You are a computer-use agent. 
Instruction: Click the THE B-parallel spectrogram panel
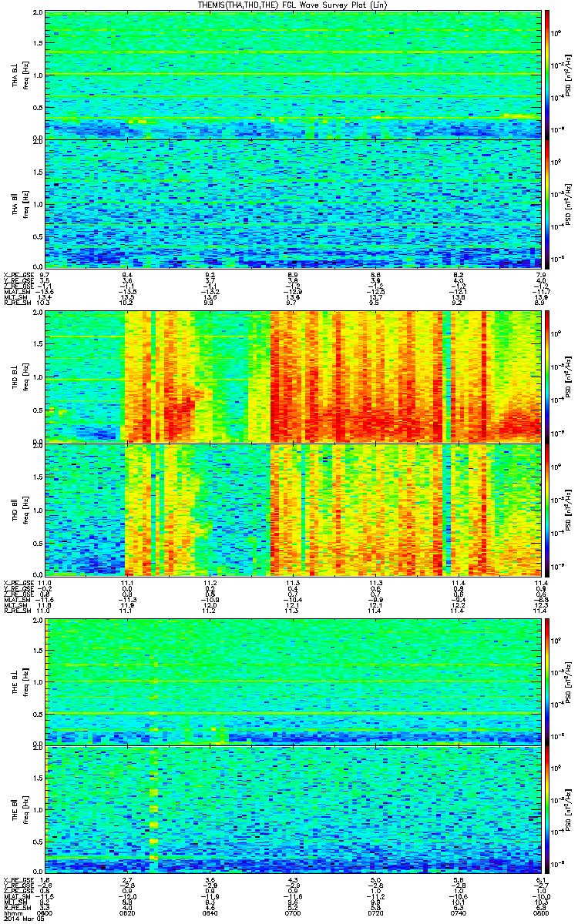[292, 810]
